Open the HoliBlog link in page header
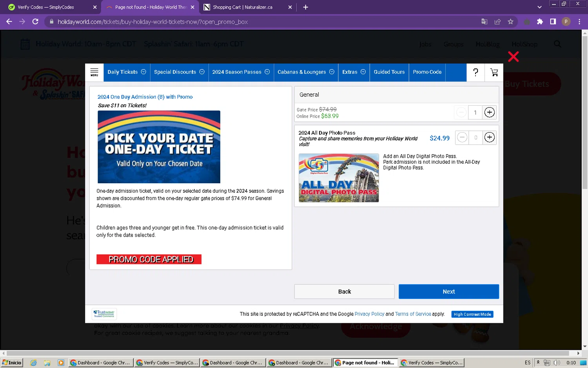 point(487,44)
